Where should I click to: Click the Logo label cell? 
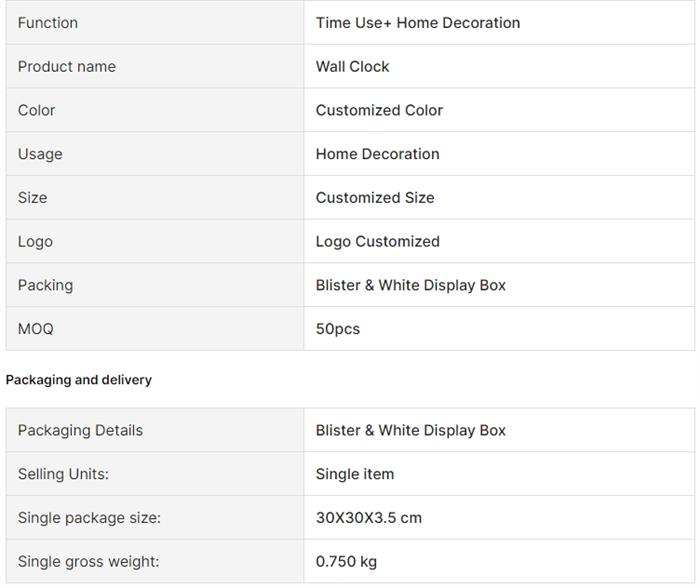click(35, 241)
